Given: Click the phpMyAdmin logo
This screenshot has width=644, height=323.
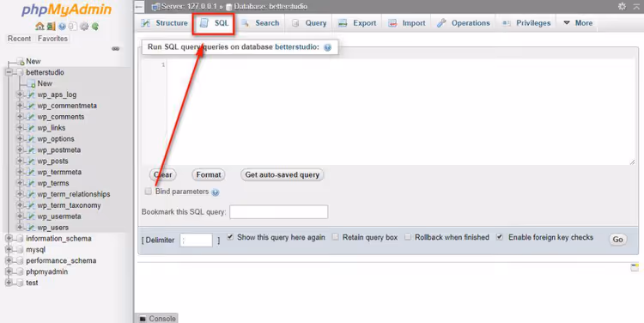Looking at the screenshot, I should (66, 9).
